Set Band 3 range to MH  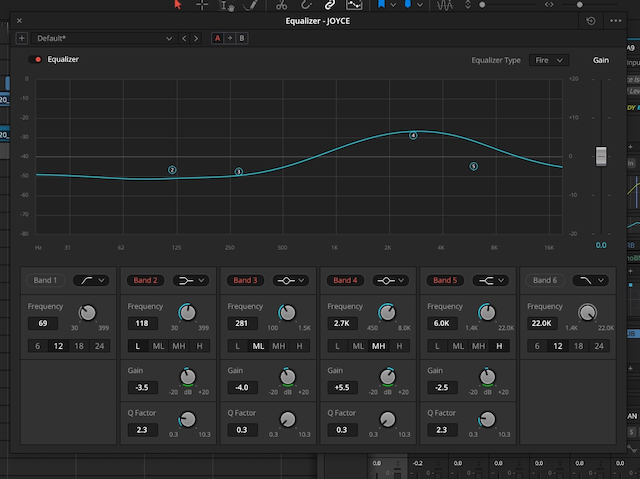pyautogui.click(x=278, y=346)
